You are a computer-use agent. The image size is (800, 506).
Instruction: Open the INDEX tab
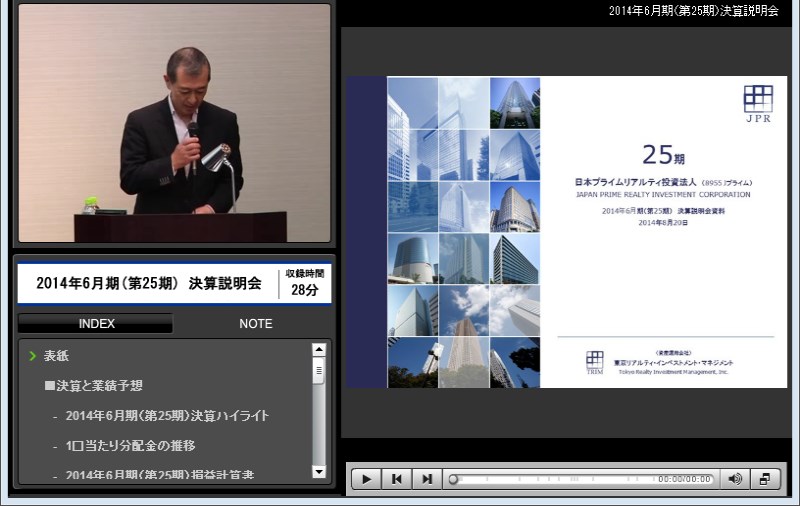tap(96, 324)
